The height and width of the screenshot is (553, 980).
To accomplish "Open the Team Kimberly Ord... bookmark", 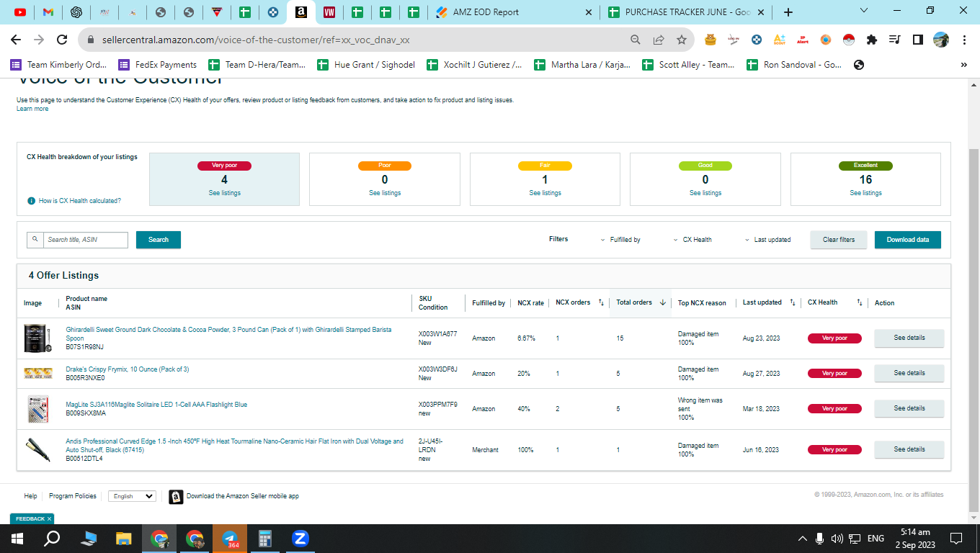I will pos(59,65).
